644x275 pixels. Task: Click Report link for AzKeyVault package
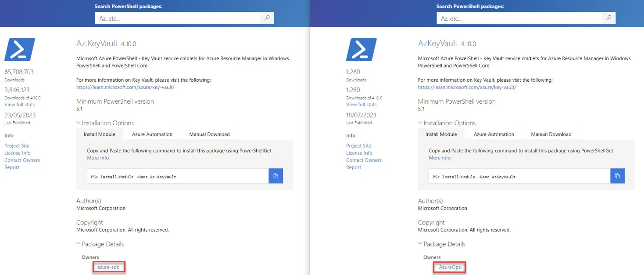pos(354,167)
